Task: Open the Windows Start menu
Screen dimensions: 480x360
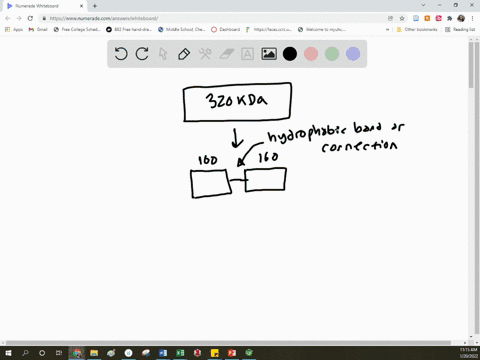Action: [x=8, y=353]
